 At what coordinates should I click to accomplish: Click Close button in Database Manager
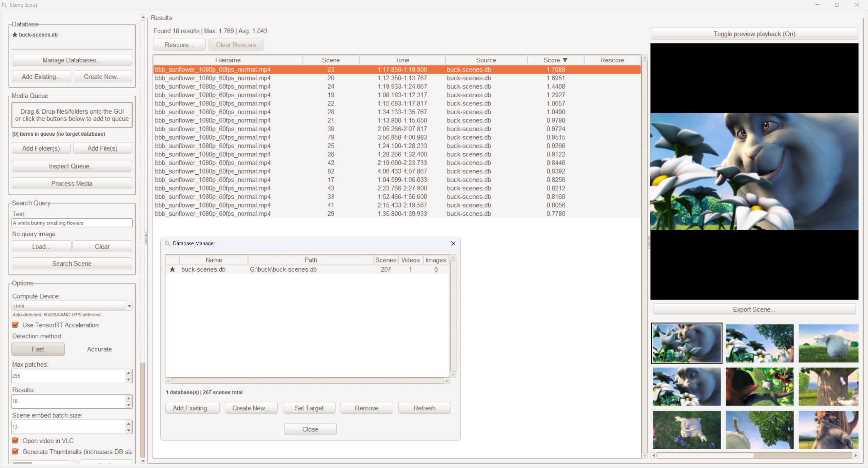coord(310,429)
